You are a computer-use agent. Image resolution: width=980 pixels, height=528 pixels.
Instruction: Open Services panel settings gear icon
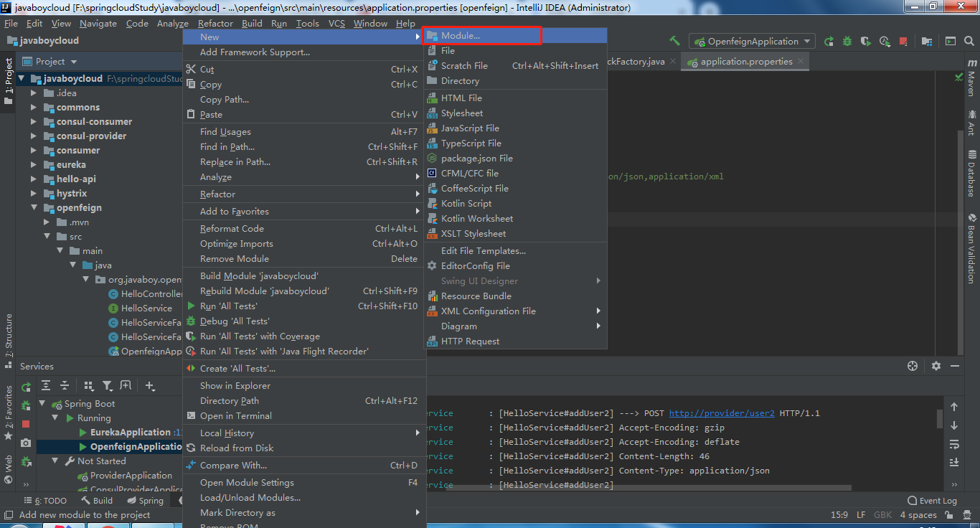tap(936, 366)
